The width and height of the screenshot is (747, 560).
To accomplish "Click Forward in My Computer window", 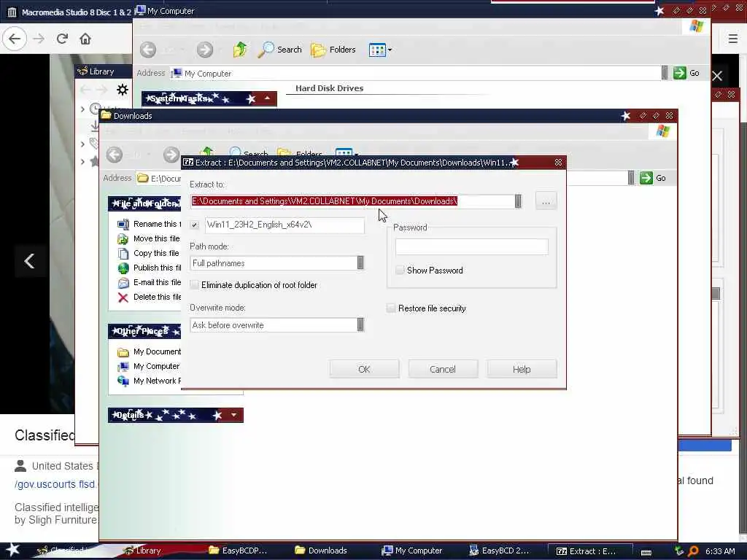I will point(205,50).
